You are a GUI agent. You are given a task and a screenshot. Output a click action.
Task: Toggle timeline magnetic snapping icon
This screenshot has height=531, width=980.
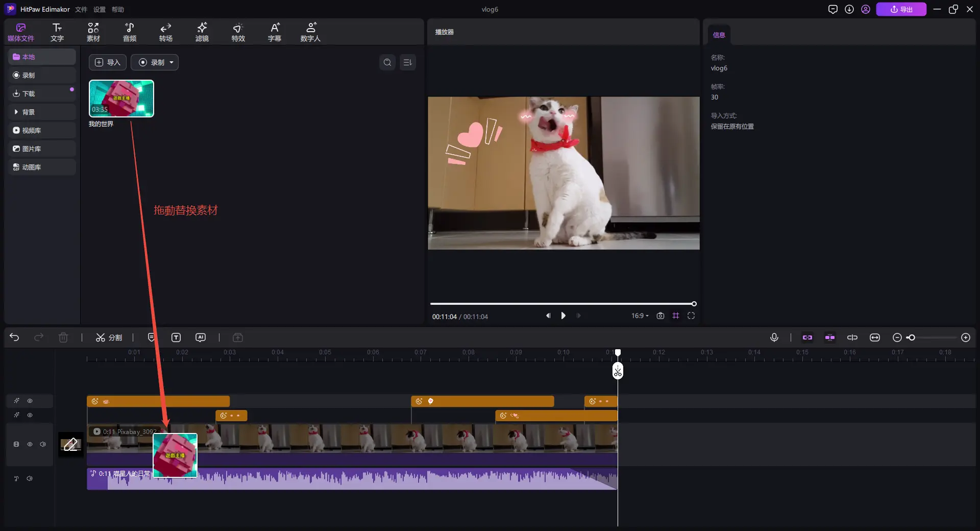830,337
